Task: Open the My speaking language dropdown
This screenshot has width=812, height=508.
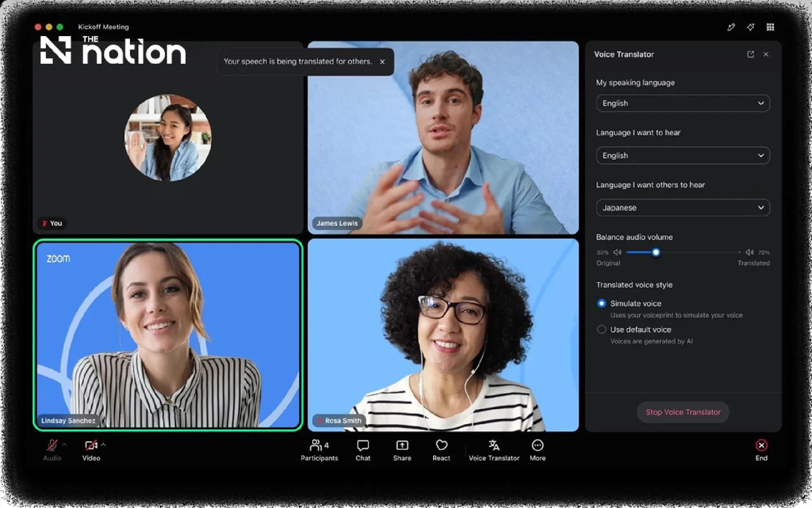Action: tap(683, 103)
